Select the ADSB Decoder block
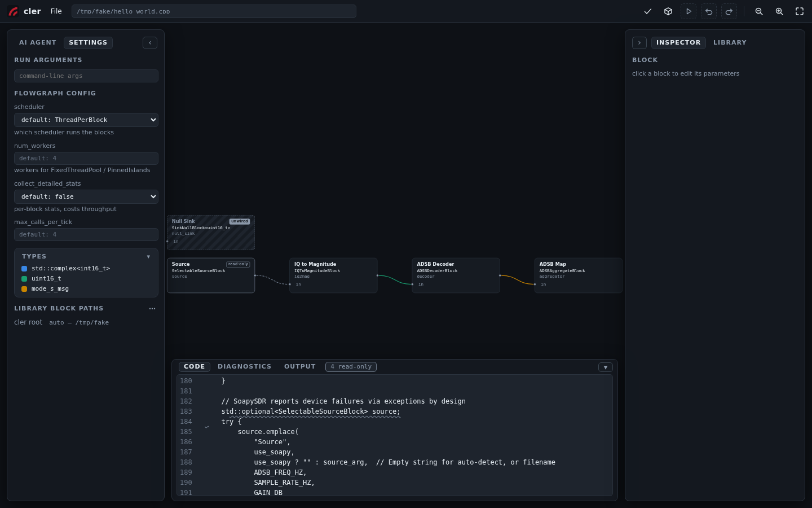The width and height of the screenshot is (812, 508). [x=456, y=275]
